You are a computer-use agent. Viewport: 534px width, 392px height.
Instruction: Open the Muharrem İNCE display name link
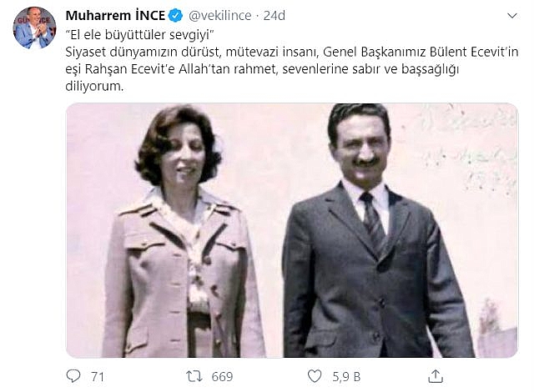[x=115, y=16]
